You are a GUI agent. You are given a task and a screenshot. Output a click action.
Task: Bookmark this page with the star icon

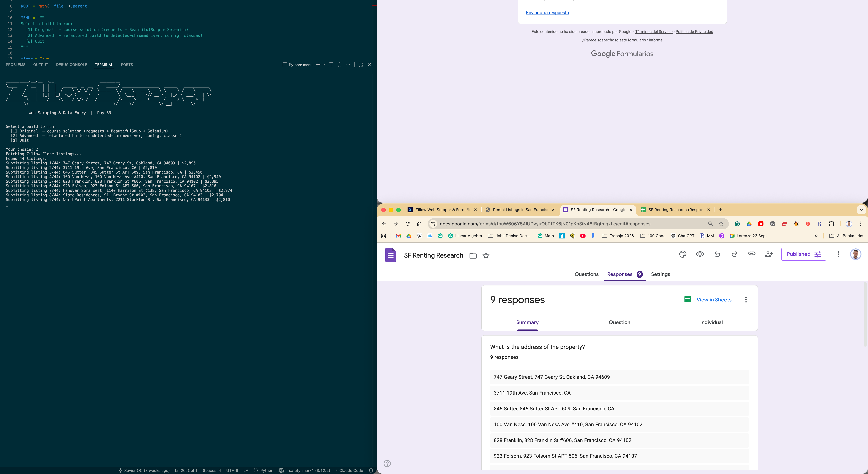coord(721,224)
